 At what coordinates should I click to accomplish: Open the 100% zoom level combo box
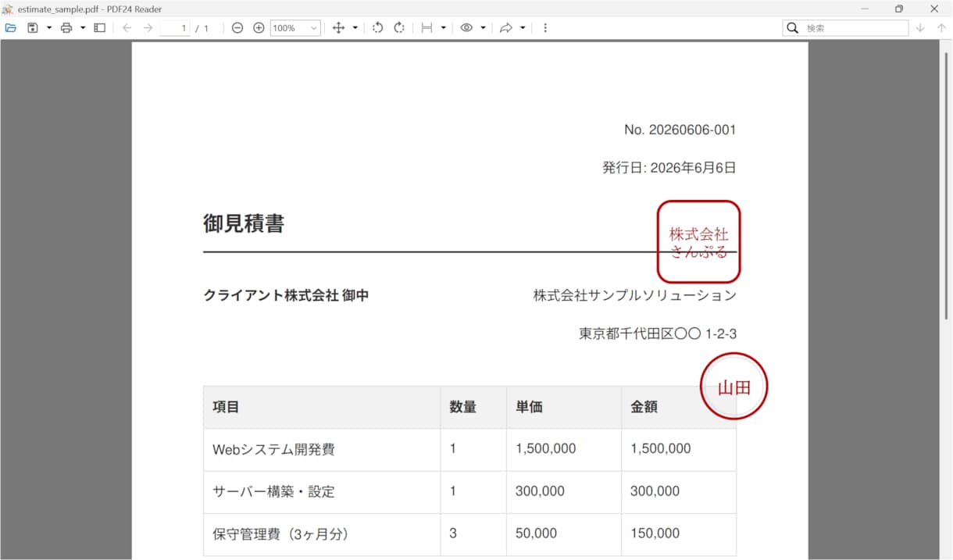(x=295, y=27)
